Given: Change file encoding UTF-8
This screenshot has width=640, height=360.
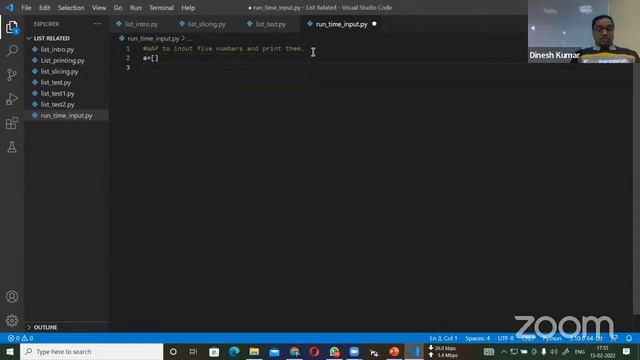Looking at the screenshot, I should pos(506,338).
